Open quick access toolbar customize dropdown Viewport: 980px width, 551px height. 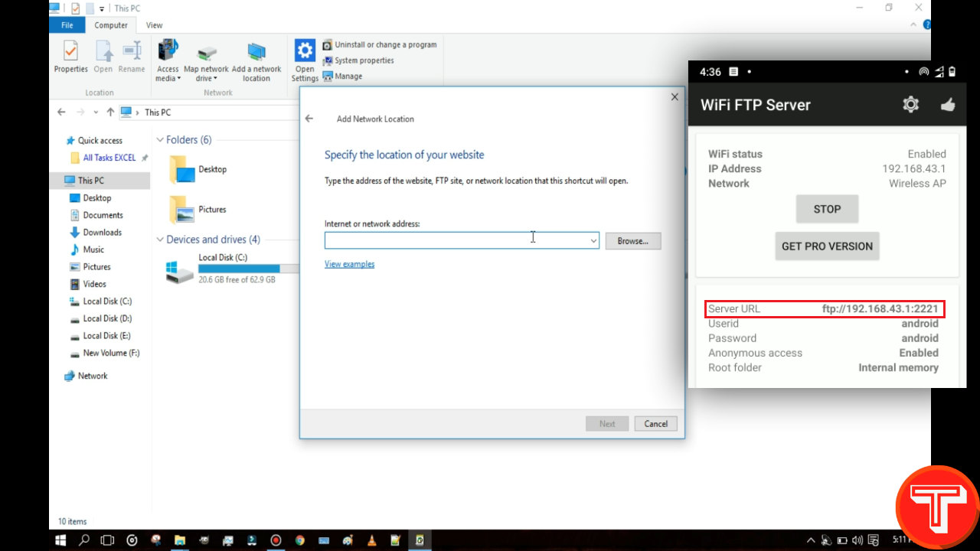coord(102,8)
